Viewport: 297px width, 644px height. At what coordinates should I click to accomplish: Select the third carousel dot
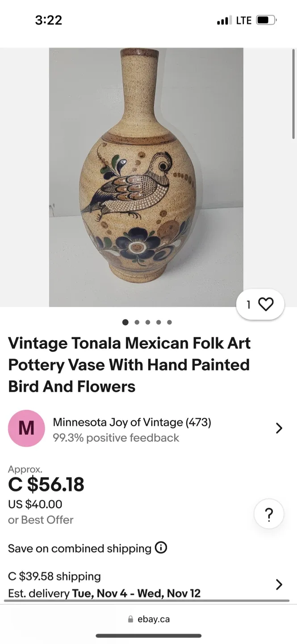coord(147,322)
